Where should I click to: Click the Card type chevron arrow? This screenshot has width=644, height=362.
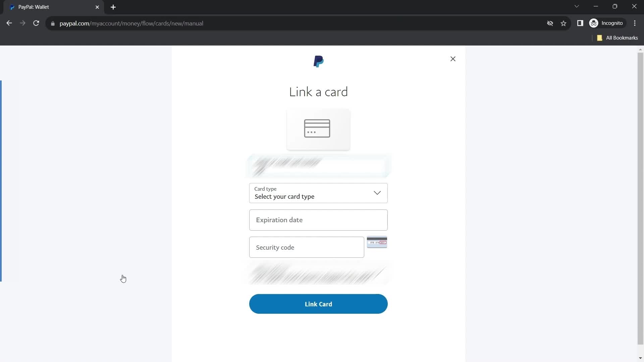pos(378,193)
